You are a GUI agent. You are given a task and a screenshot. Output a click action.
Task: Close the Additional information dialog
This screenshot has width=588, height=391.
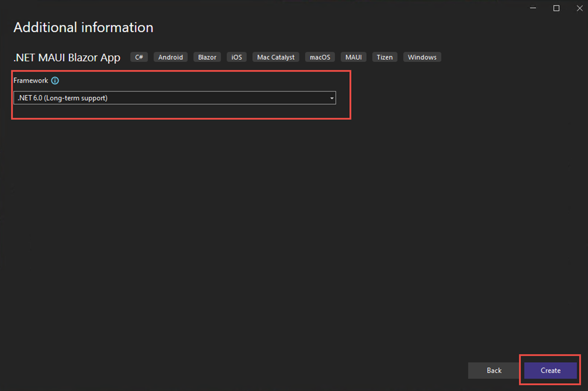(578, 8)
